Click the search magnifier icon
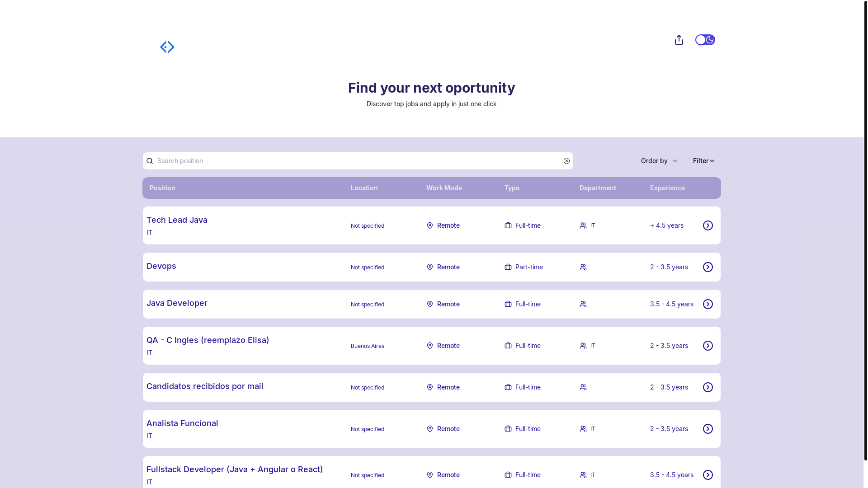The width and height of the screenshot is (868, 488). click(x=150, y=161)
